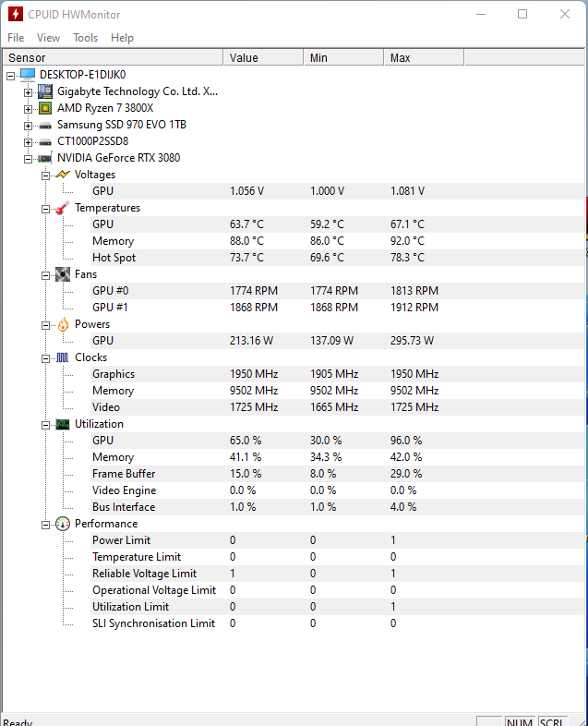Select the Frame Buffer utilization row

pyautogui.click(x=338, y=474)
